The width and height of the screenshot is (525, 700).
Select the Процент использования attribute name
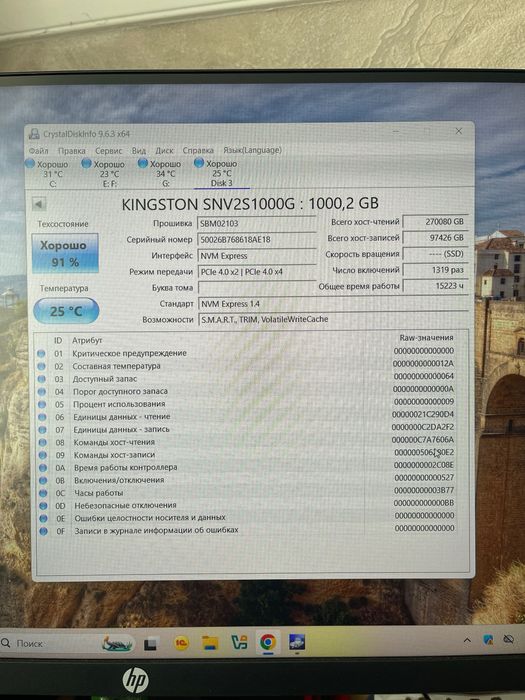click(119, 404)
